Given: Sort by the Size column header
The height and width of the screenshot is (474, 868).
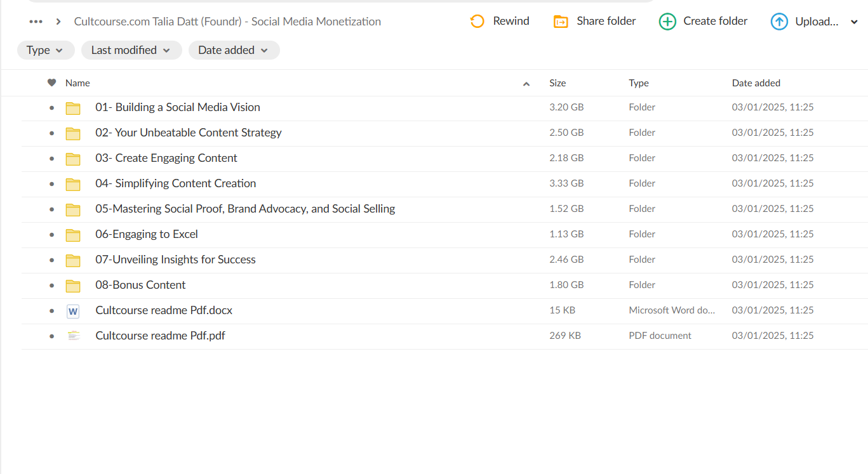Looking at the screenshot, I should tap(558, 82).
